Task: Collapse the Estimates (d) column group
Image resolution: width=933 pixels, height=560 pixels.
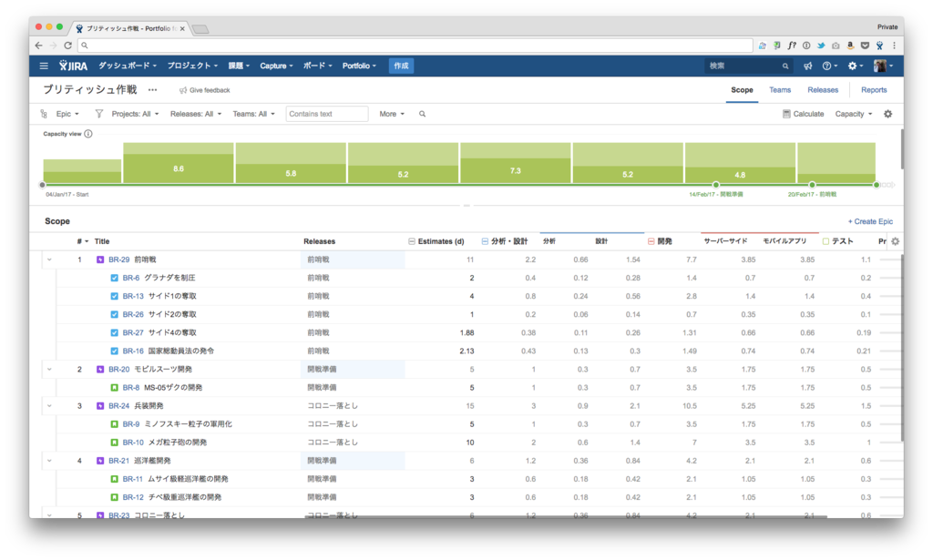Action: coord(411,241)
